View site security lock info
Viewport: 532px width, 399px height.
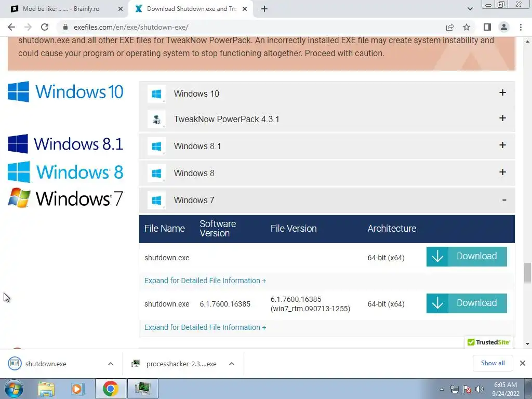(x=65, y=27)
